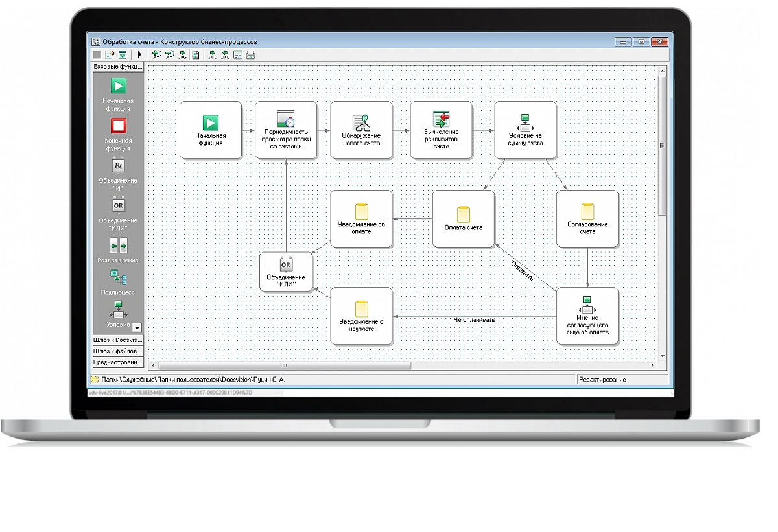Select 'Объединение "ИЛИ"' palette item
Screen dimensions: 778x532
pyautogui.click(x=118, y=213)
